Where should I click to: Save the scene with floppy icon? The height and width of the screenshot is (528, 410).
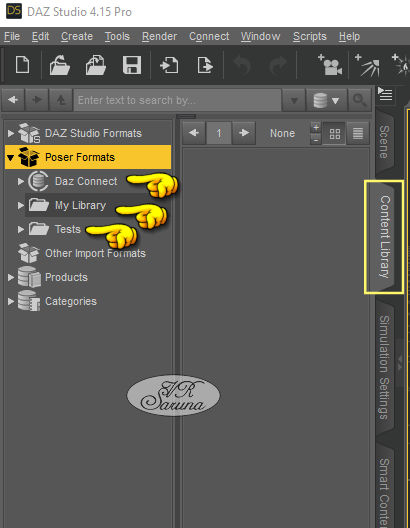(132, 65)
